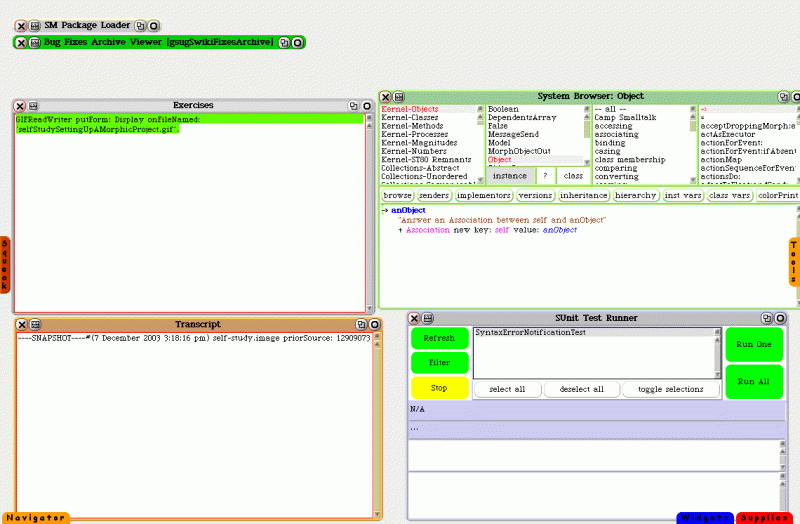The height and width of the screenshot is (524, 800).
Task: Toggle collapse circle on Bug Fixes Archive Viewer
Action: 297,42
